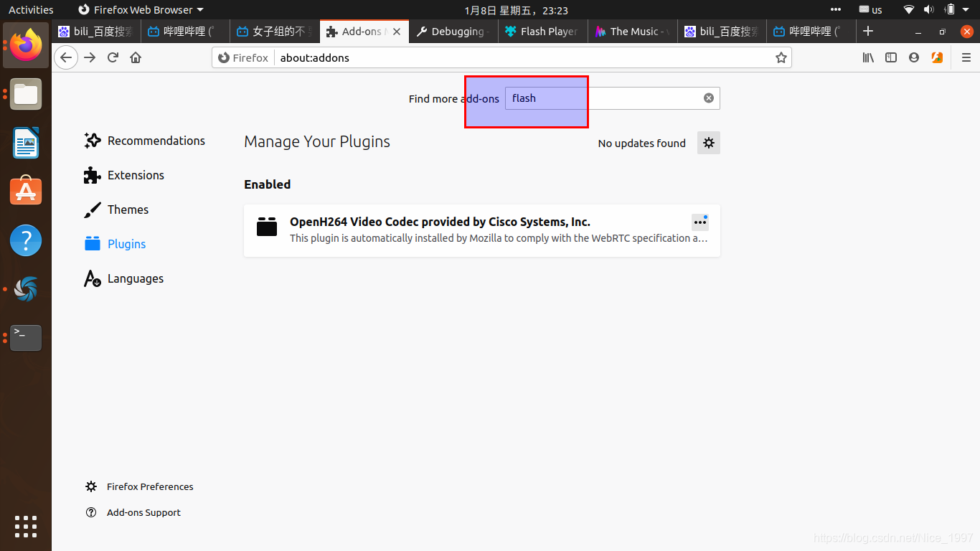Open Terminal from the dock

click(x=26, y=338)
